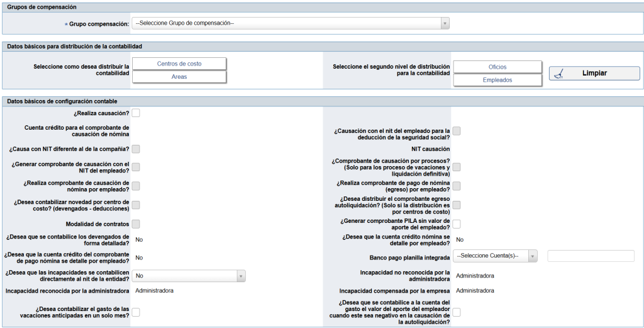Toggle Modalidad de contratos checkbox
This screenshot has height=328, width=644.
point(136,224)
